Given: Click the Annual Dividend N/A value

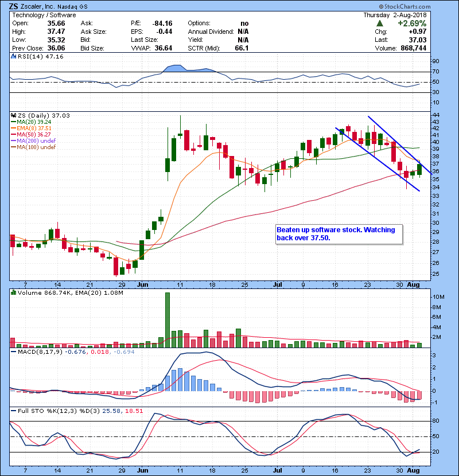Looking at the screenshot, I should pos(243,32).
